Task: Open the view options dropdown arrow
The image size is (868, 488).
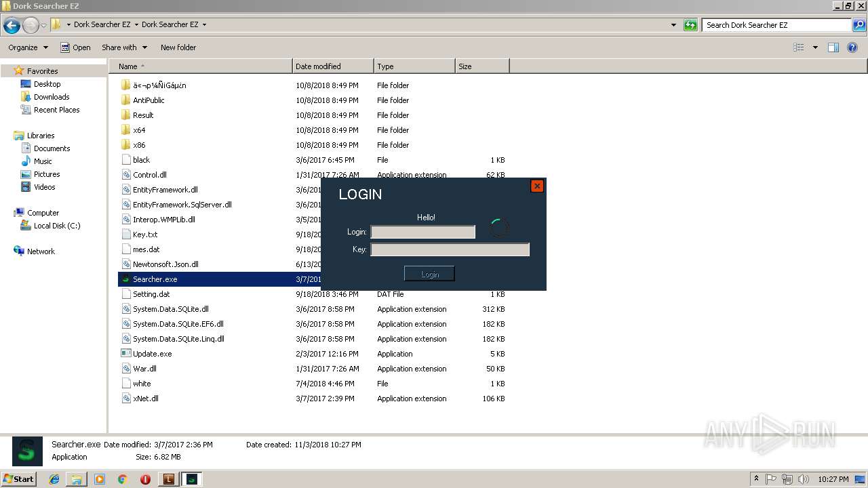Action: click(815, 47)
